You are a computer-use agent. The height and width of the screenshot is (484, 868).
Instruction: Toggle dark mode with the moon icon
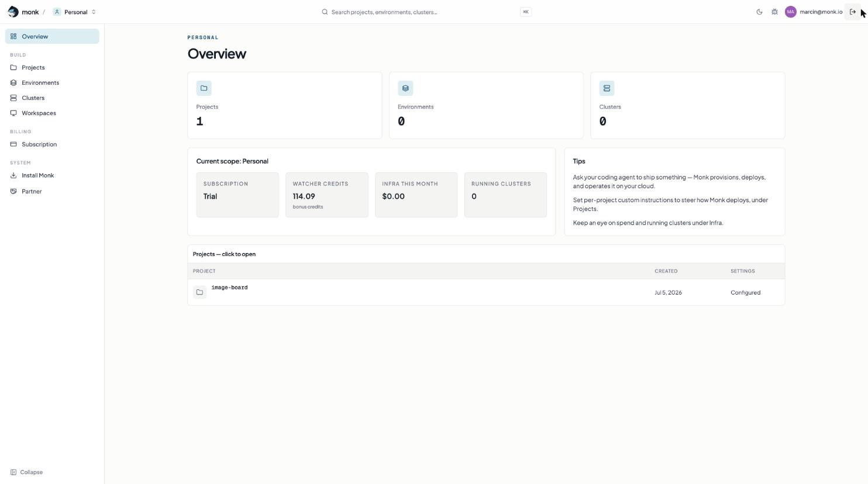tap(759, 12)
